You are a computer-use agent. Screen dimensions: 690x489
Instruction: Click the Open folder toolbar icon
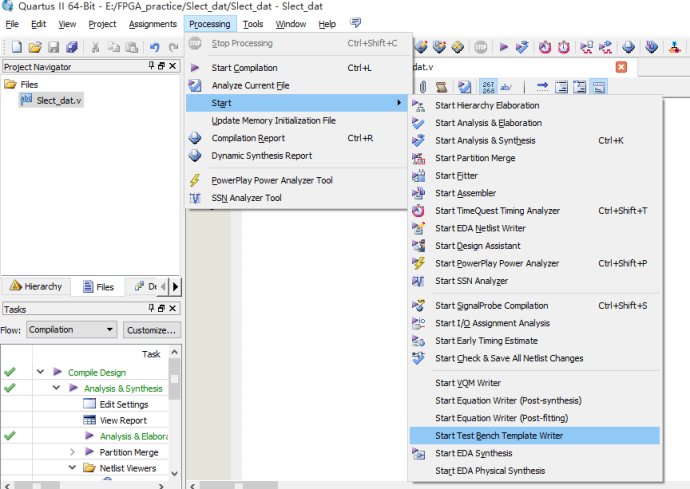[35, 47]
